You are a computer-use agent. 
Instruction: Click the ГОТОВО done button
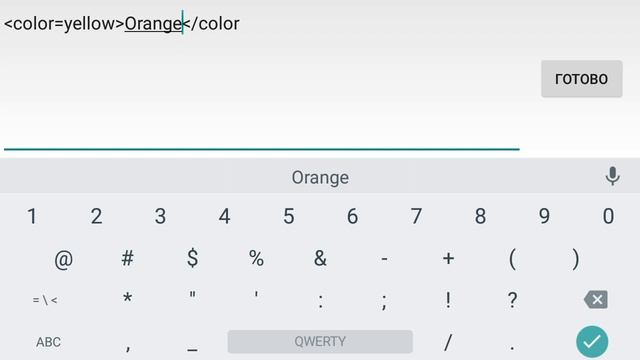(582, 79)
